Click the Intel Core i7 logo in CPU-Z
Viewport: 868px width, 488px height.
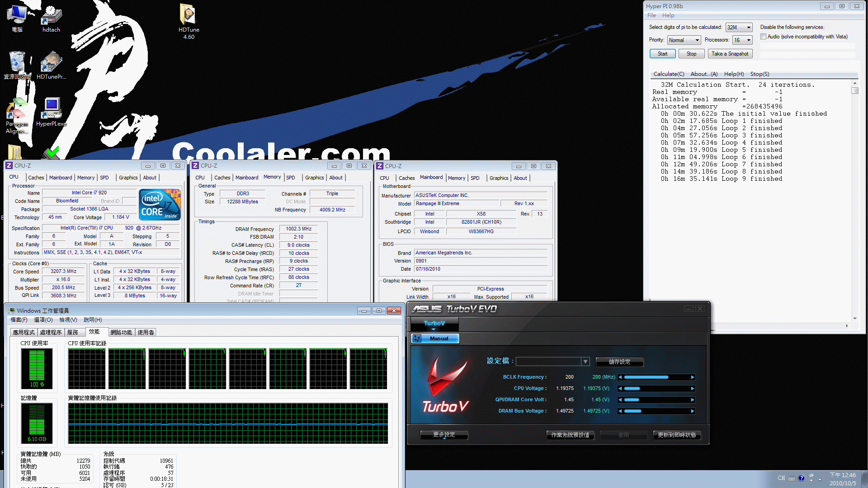pos(160,205)
